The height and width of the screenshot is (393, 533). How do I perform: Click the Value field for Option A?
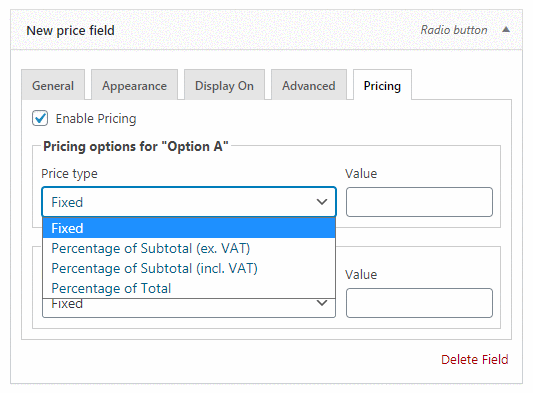coord(419,202)
